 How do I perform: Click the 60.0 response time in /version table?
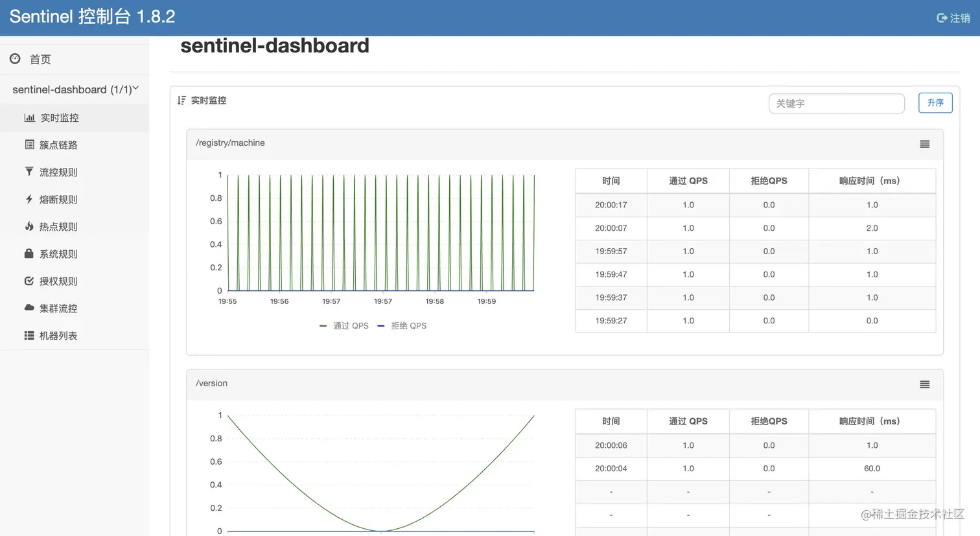click(872, 469)
